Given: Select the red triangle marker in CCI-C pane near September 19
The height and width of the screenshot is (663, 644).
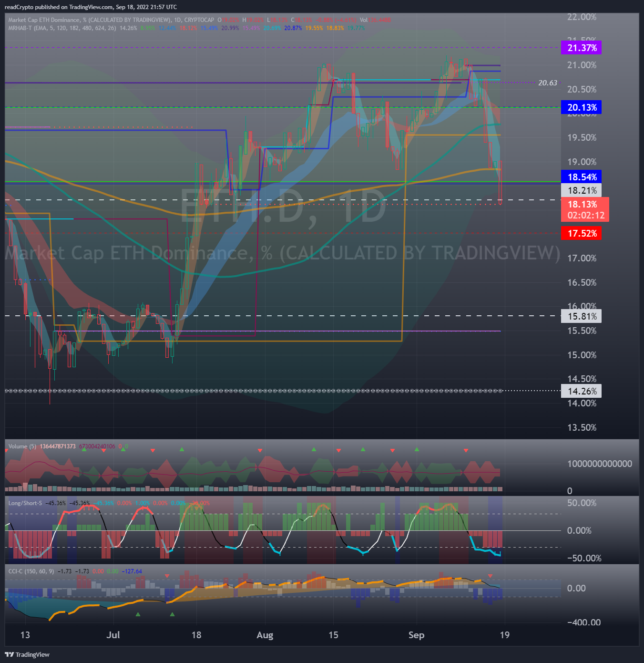Looking at the screenshot, I should [491, 576].
